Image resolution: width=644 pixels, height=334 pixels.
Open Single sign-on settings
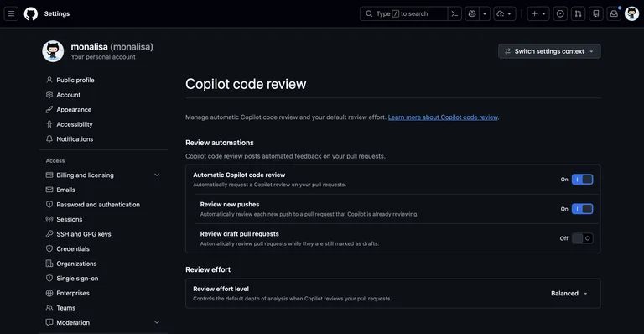(77, 279)
